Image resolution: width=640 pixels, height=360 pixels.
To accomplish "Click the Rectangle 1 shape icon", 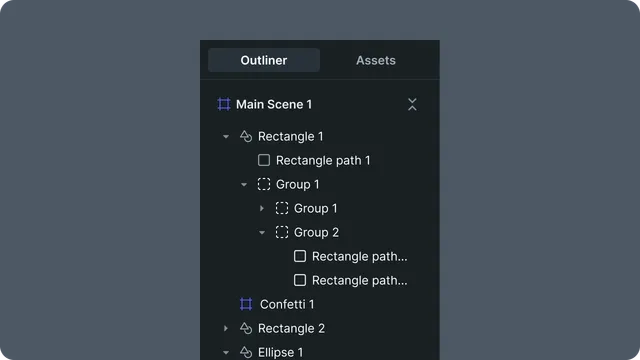I will (246, 136).
